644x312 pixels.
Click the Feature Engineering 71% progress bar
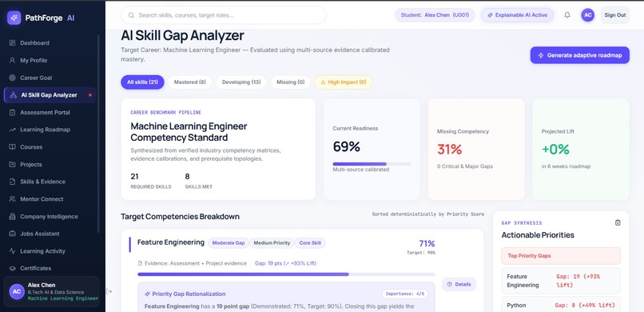[x=286, y=274]
